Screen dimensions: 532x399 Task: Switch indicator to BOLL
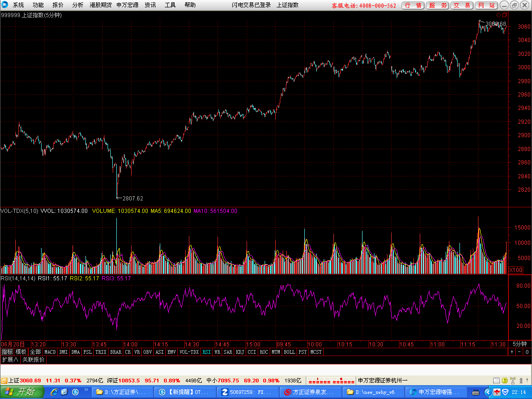click(x=290, y=352)
